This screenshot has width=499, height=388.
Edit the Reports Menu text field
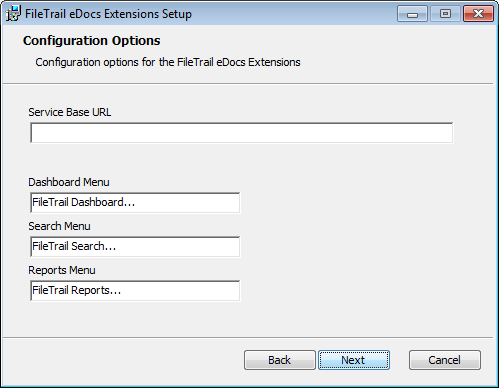(135, 291)
